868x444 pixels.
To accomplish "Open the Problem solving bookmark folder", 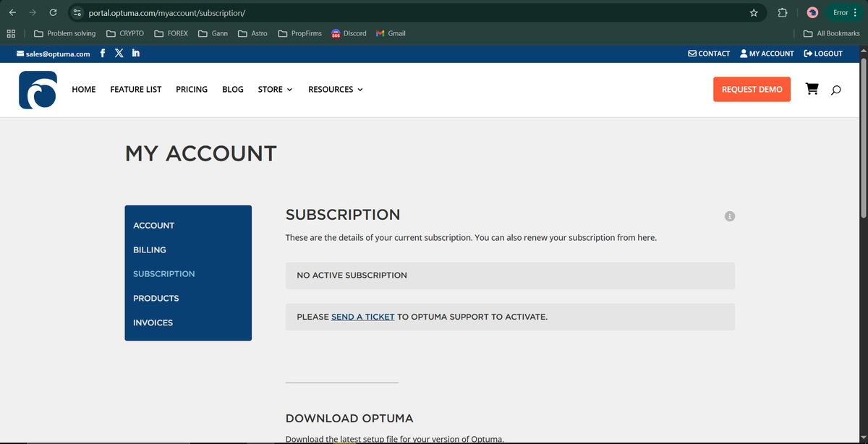I will click(x=64, y=33).
